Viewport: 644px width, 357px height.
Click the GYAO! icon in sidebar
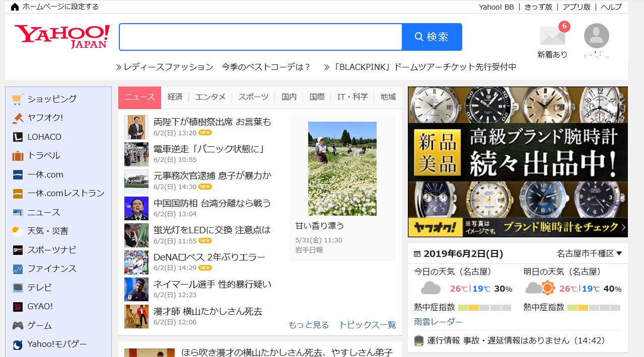[18, 307]
